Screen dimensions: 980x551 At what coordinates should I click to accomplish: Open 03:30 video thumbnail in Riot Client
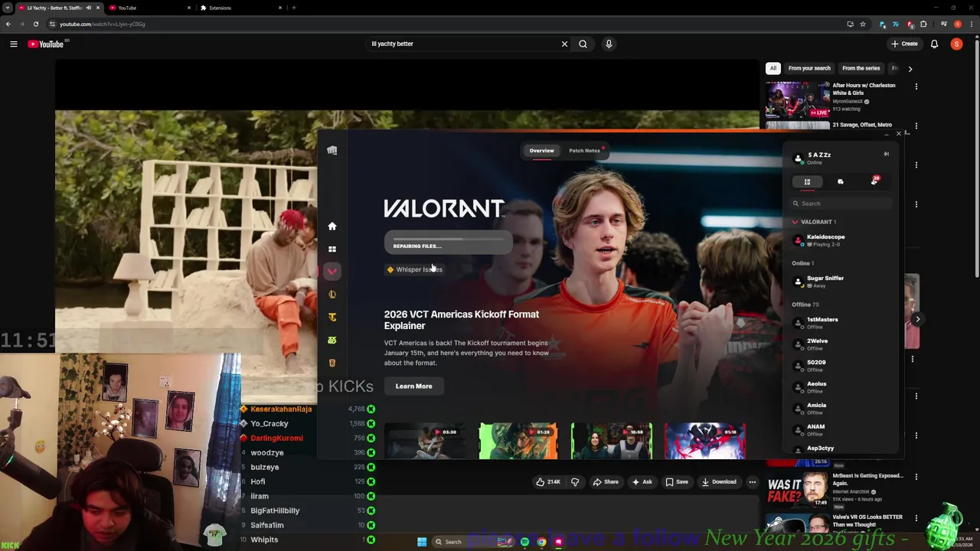(x=425, y=442)
